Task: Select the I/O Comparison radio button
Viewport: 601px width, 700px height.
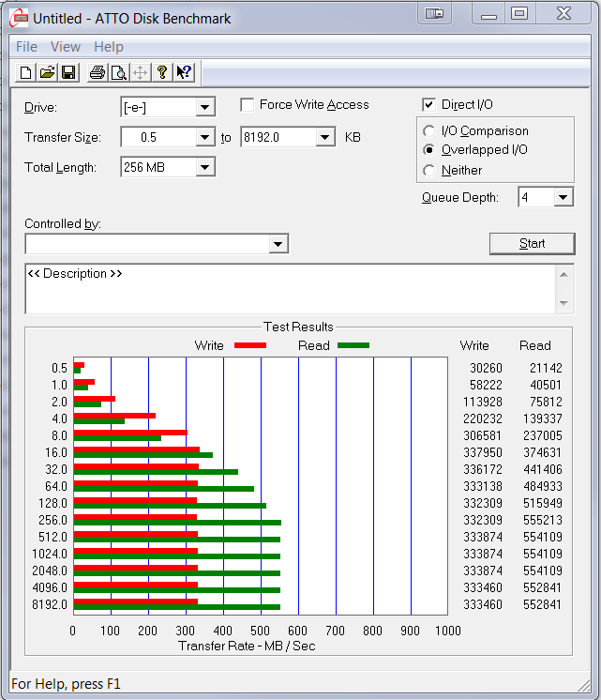Action: click(x=429, y=131)
